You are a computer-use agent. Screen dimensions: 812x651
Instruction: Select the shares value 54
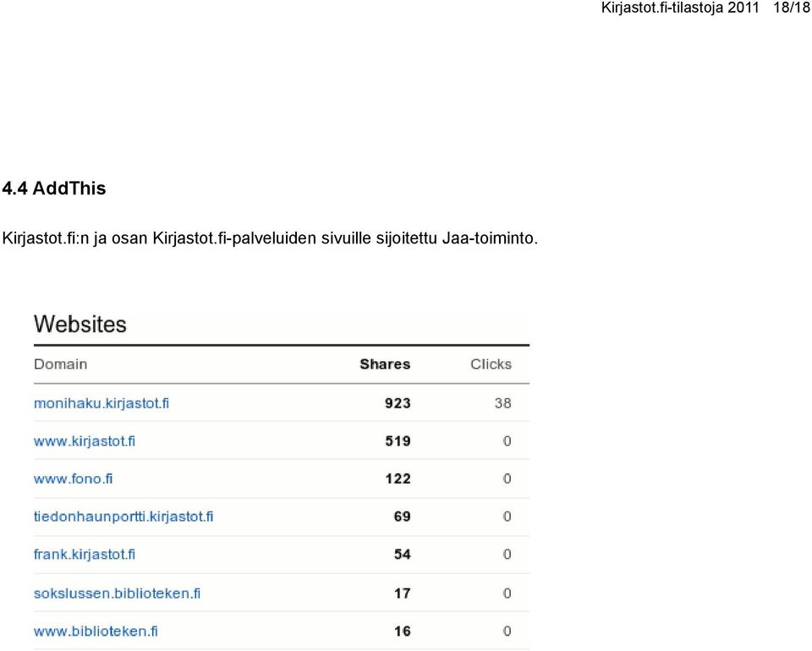click(x=403, y=555)
